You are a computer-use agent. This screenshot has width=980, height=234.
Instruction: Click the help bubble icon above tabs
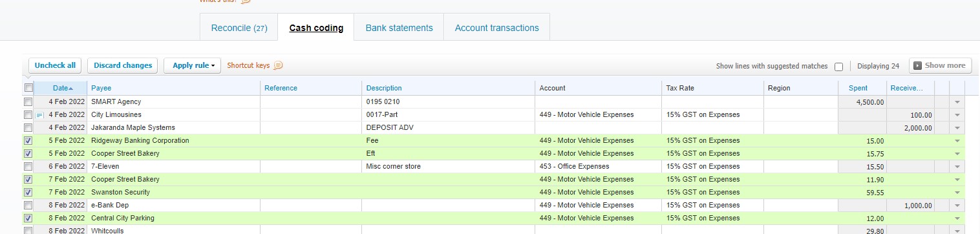[x=246, y=1]
